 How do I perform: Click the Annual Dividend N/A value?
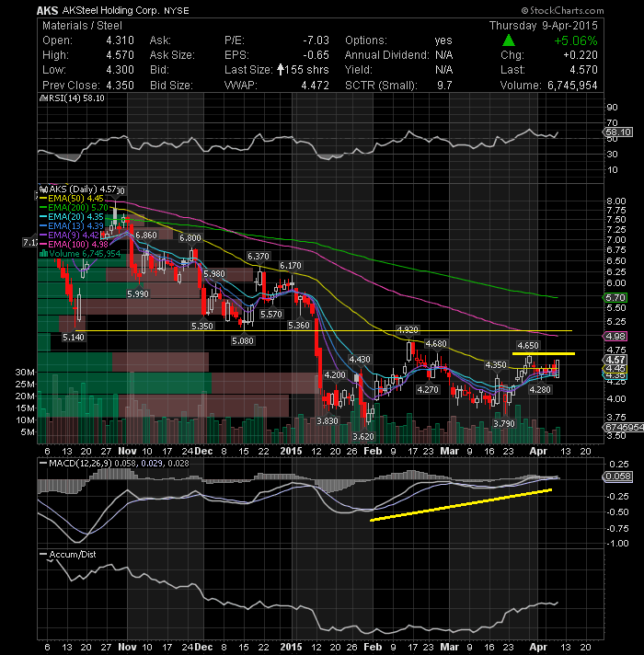point(443,54)
